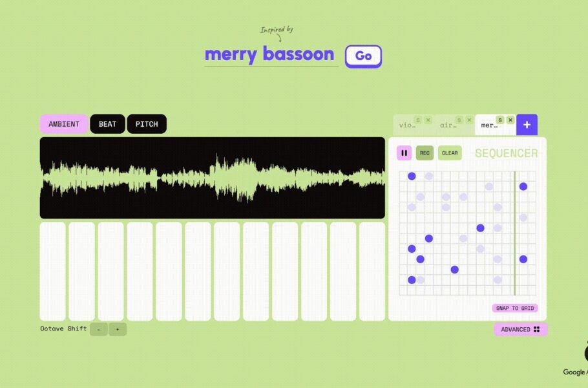Click the 'merry bassoon' prompt field
588x388 pixels.
pos(269,55)
